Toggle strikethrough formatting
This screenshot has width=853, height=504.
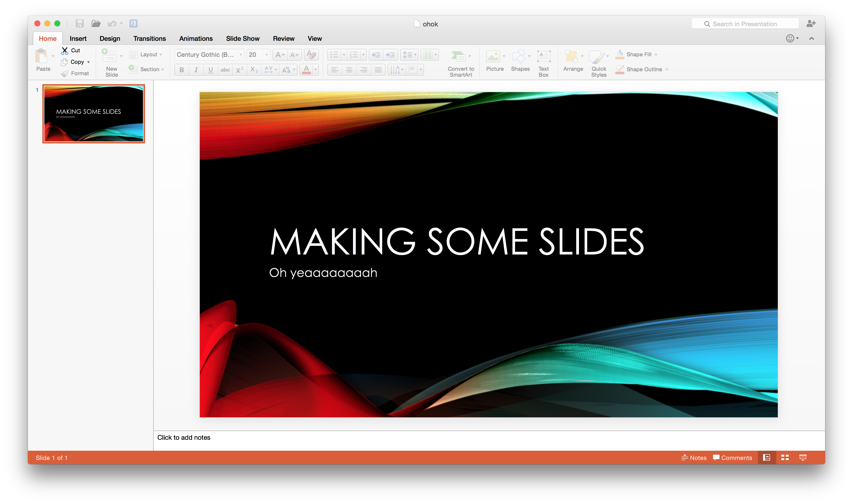click(225, 70)
